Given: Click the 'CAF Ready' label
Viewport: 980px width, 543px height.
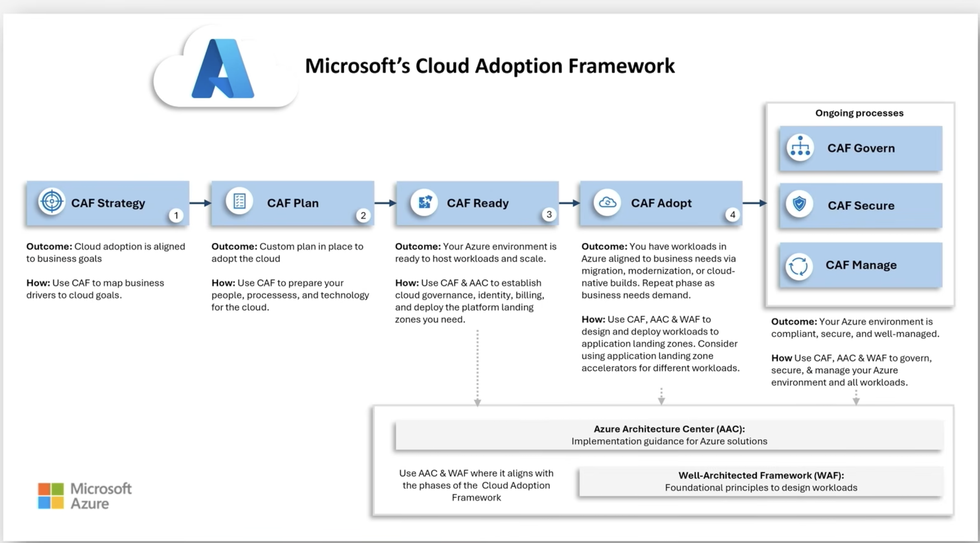Looking at the screenshot, I should point(478,203).
